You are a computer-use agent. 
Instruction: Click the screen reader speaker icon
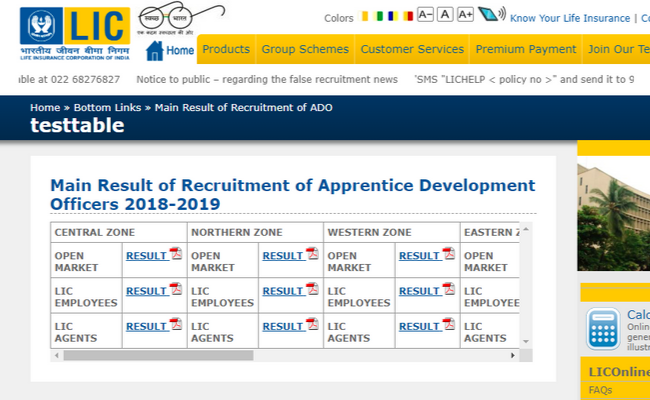tap(491, 15)
